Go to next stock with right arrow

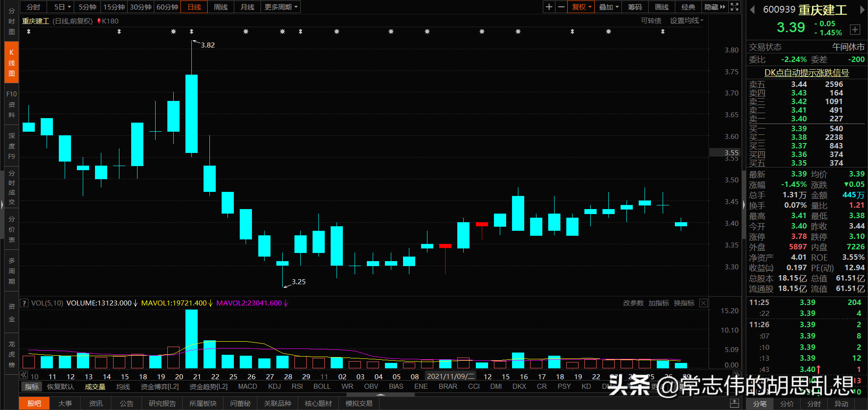coord(862,10)
